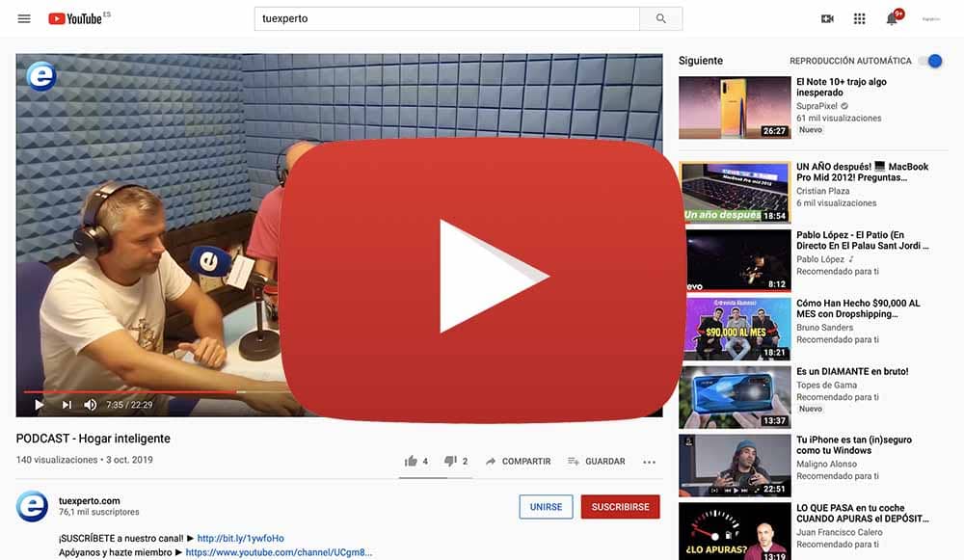Click the large red YouTube play overlay

point(483,280)
